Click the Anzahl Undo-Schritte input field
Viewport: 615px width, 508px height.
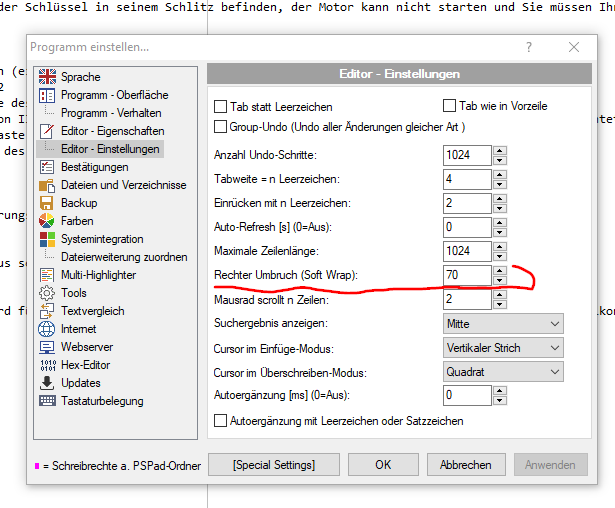click(x=467, y=155)
